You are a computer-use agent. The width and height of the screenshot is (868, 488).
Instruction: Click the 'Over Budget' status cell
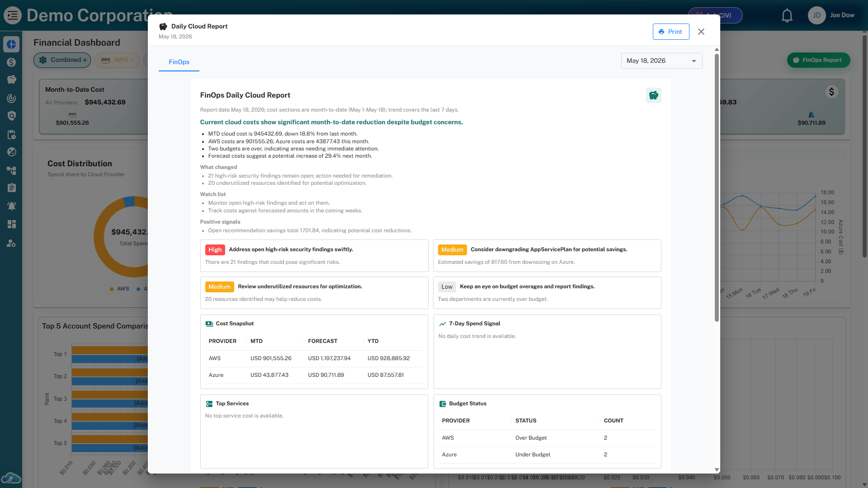click(531, 438)
